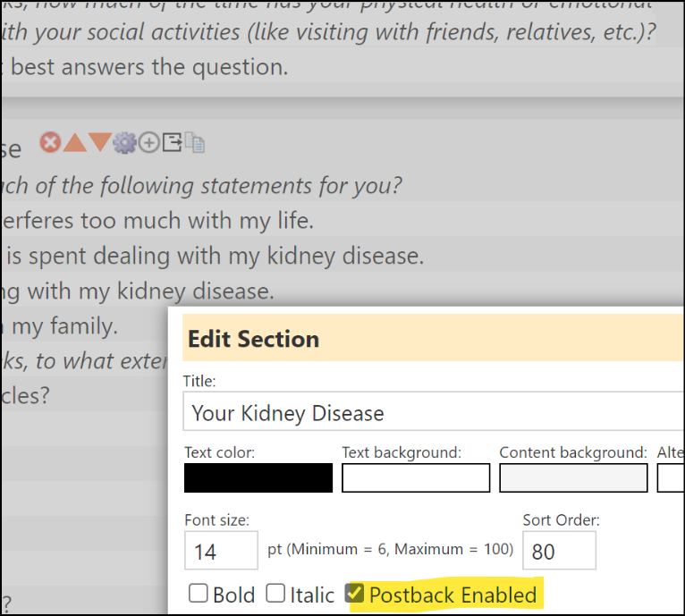Click the Font size field showing 14
The width and height of the screenshot is (685, 616).
pos(221,551)
